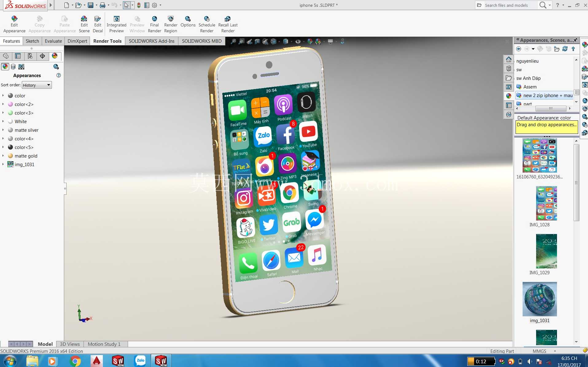The width and height of the screenshot is (588, 367).
Task: Open Chrome from Windows taskbar
Action: 75,361
